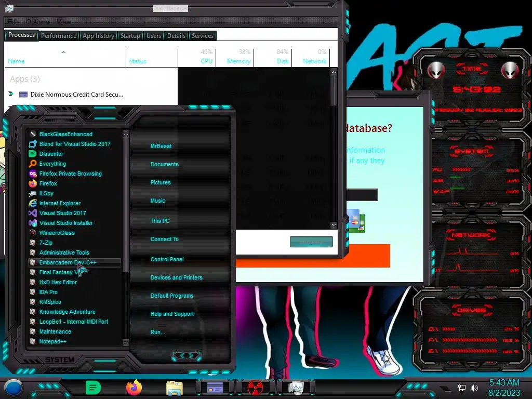
Task: Switch to Task Manager taskbar button
Action: (296, 388)
